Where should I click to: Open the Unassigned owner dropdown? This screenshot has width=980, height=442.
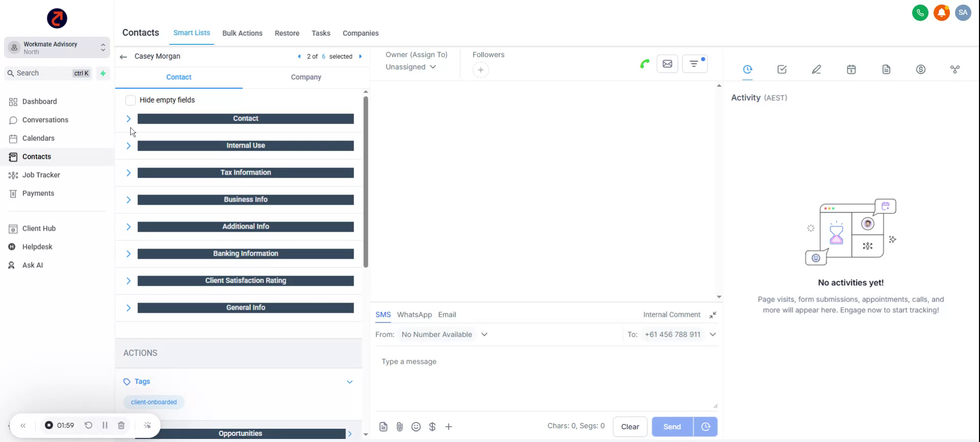[411, 67]
